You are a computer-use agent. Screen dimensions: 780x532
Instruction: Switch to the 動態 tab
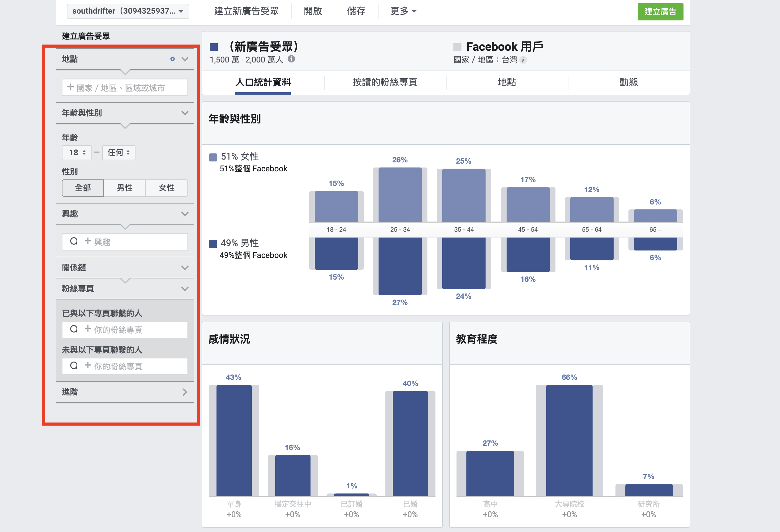click(x=629, y=82)
